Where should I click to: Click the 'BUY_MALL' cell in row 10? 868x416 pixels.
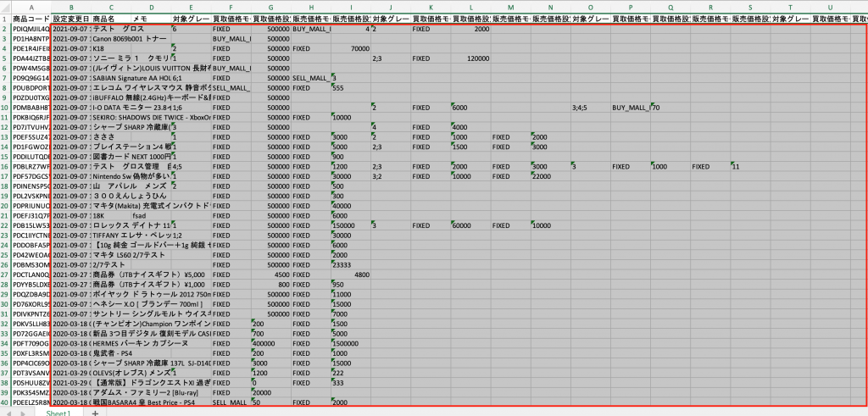(631, 108)
